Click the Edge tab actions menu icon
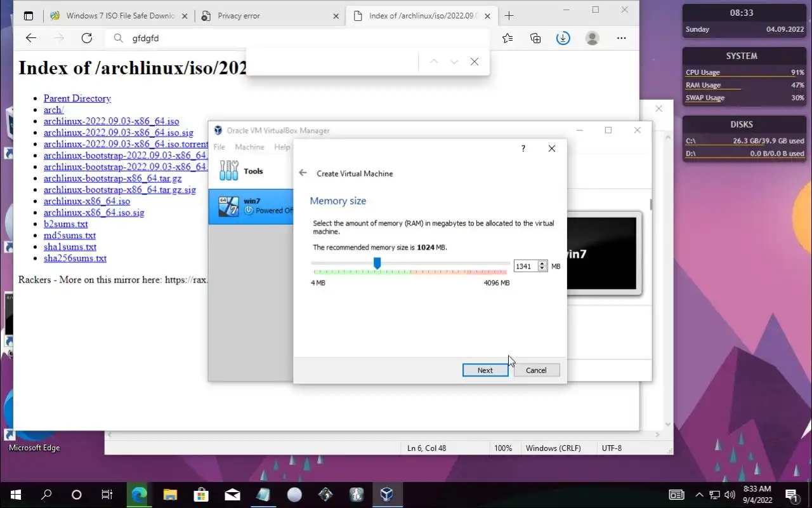Screen dimensions: 812x508 [x=29, y=16]
